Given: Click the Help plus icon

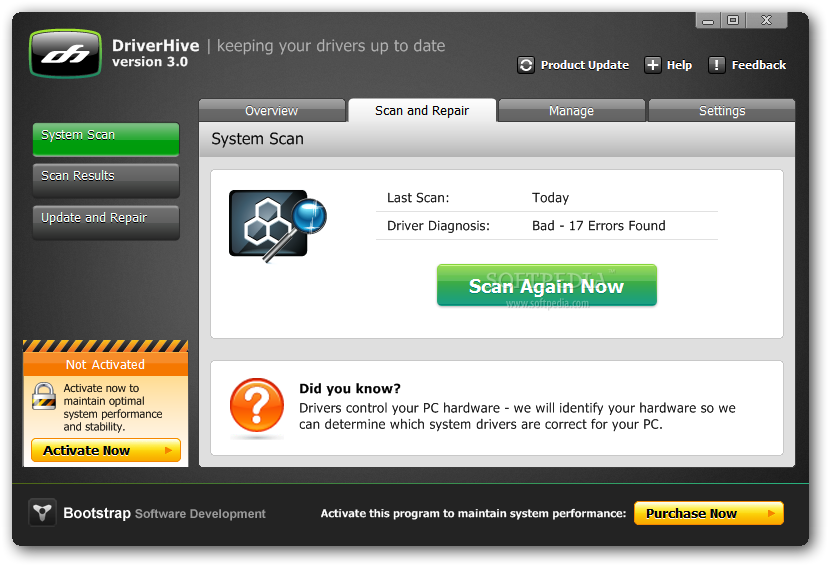Looking at the screenshot, I should pyautogui.click(x=652, y=65).
